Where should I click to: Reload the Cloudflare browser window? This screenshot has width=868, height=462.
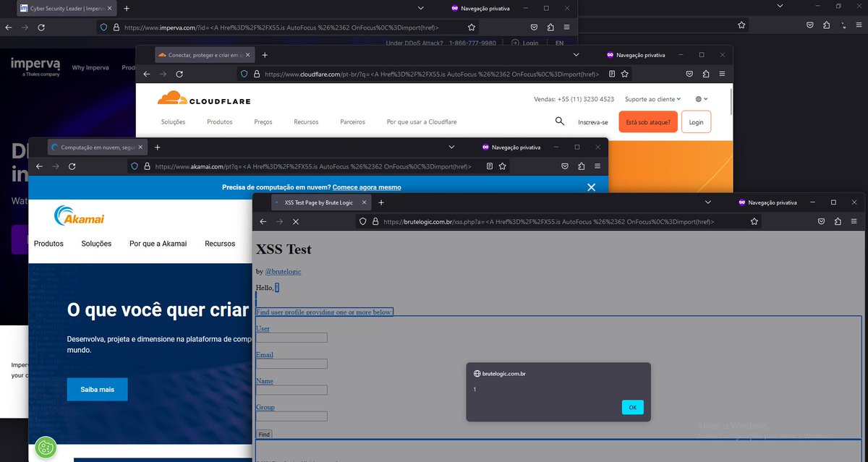coord(179,74)
